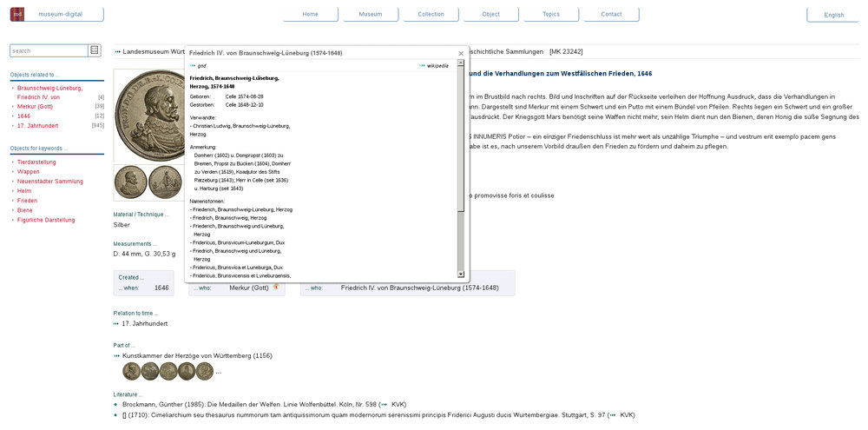Open the first small coin thumbnail under main image
This screenshot has width=868, height=430.
pos(131,182)
